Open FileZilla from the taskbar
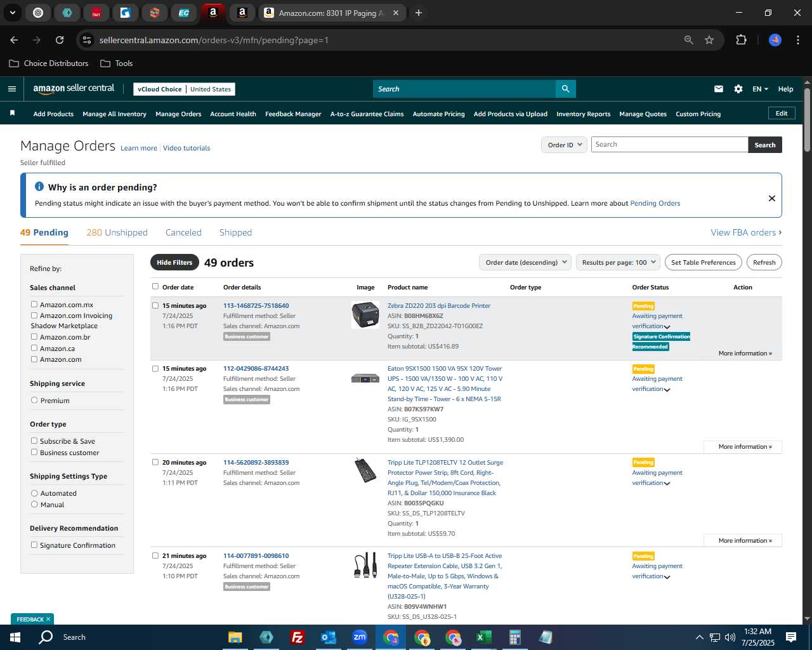The width and height of the screenshot is (812, 650). pos(297,637)
